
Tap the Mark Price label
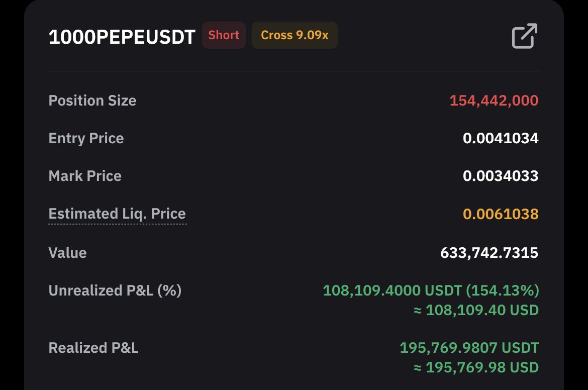pyautogui.click(x=85, y=176)
